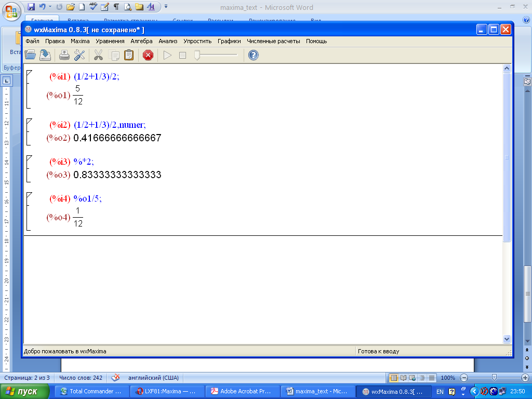Screen dimensions: 532x399
Task: Select Word print layout view button
Action: click(x=394, y=378)
